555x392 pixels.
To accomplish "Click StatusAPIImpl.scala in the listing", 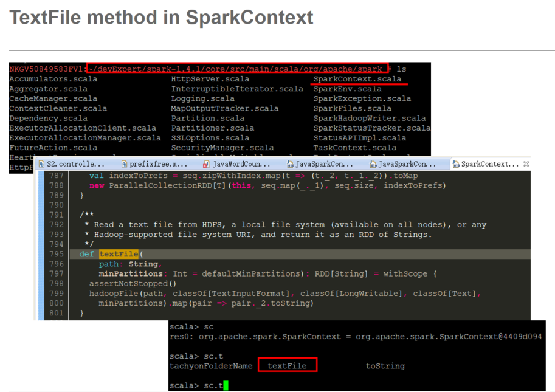I will [360, 138].
